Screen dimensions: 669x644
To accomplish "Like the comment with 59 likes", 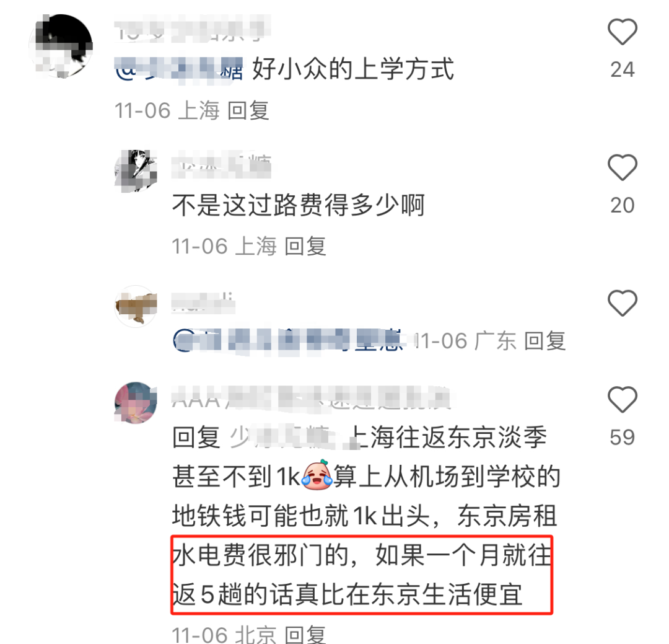I will [623, 399].
